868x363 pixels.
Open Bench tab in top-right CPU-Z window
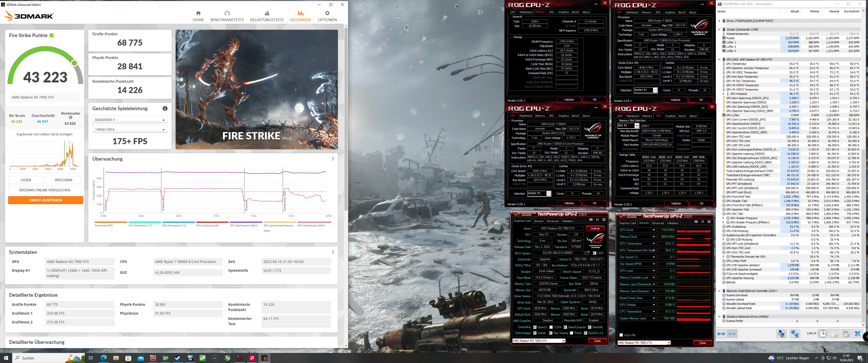pyautogui.click(x=682, y=12)
